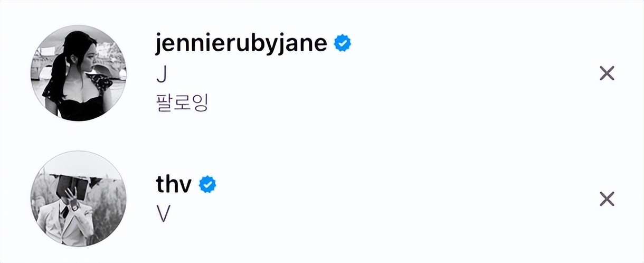This screenshot has height=263, width=644.
Task: Dismiss the jennierubyjane entry with its cross icon
Action: tap(607, 74)
